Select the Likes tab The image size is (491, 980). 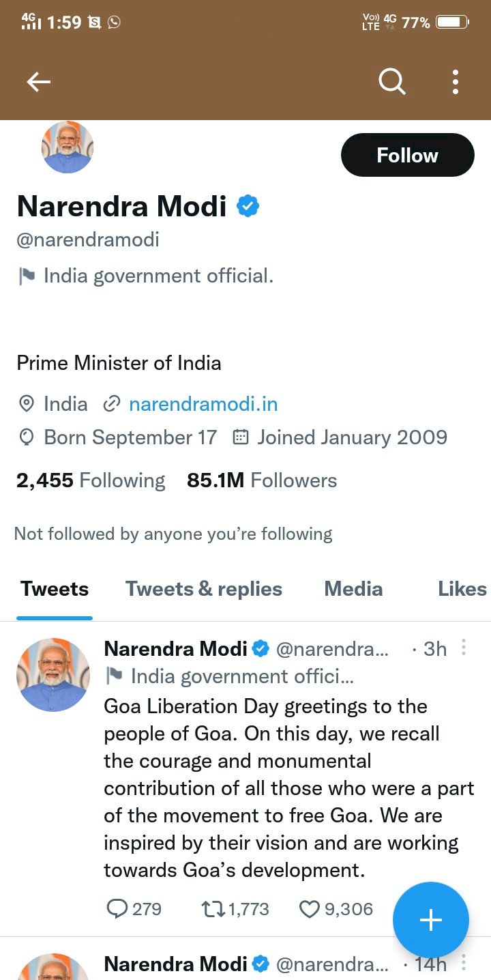[462, 589]
